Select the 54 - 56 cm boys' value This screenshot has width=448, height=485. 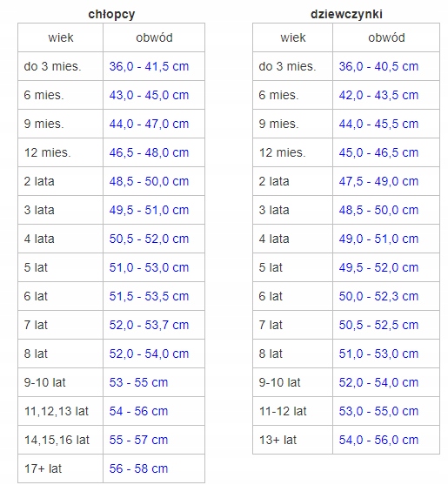[138, 411]
